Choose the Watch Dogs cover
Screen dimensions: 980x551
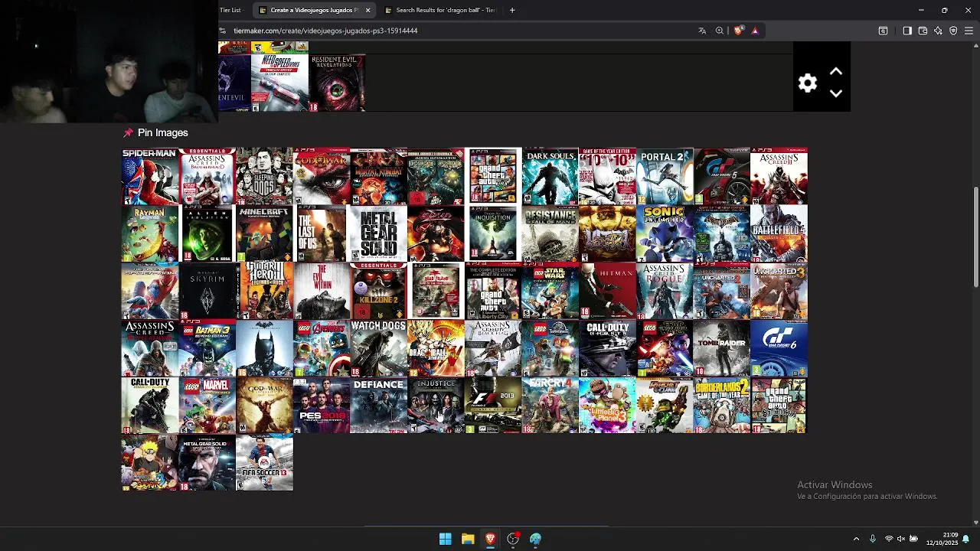378,348
